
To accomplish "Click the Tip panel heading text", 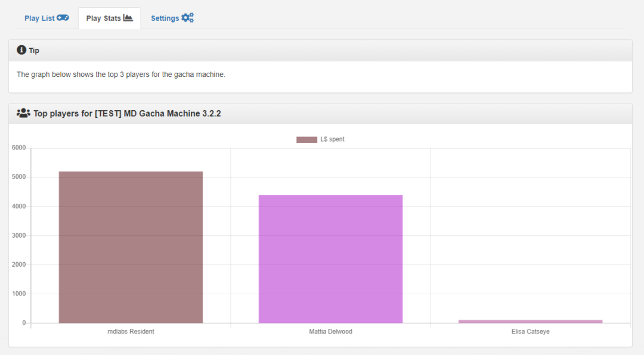I will point(34,51).
